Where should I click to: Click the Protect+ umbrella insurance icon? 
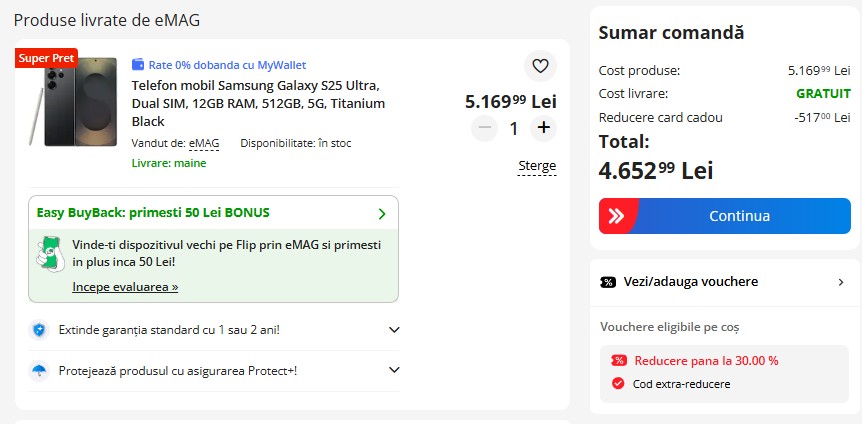click(39, 371)
